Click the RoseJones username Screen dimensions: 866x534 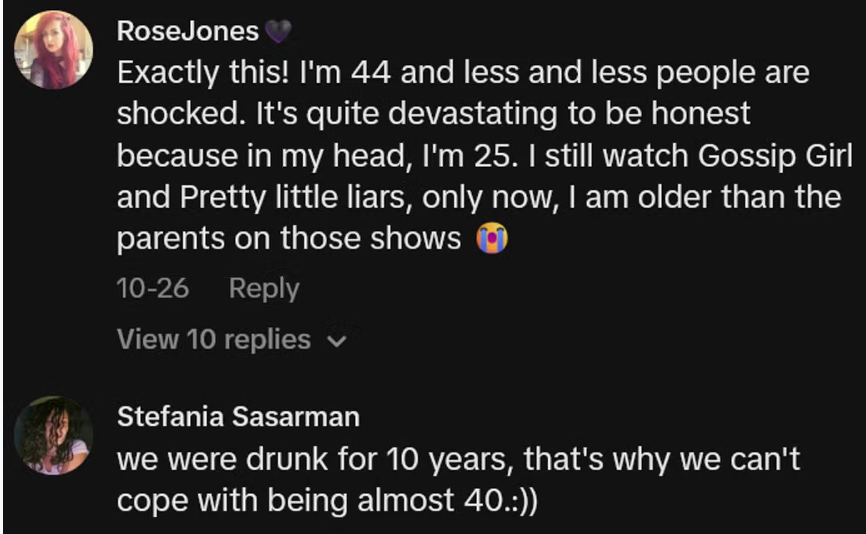[187, 31]
